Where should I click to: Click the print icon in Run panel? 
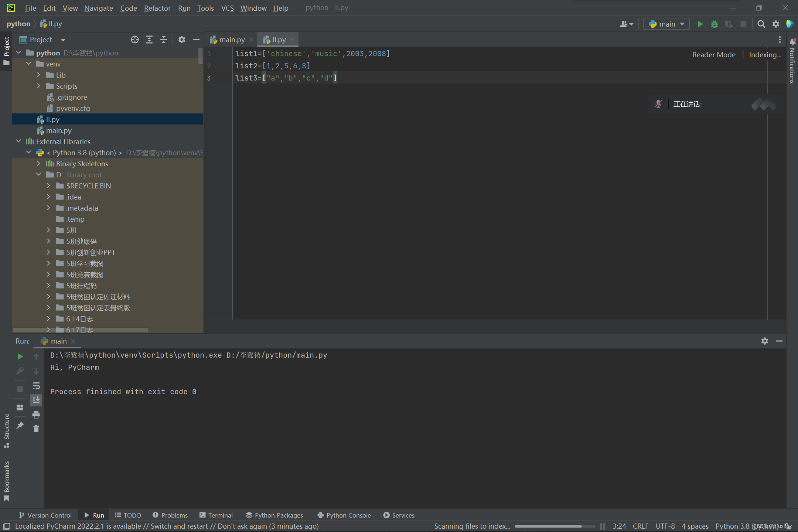(36, 415)
